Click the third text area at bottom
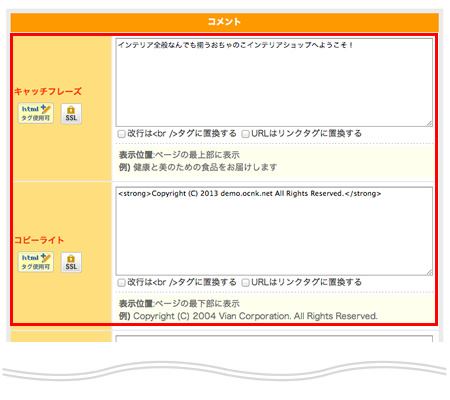Screen dimensions: 450x400 274,339
